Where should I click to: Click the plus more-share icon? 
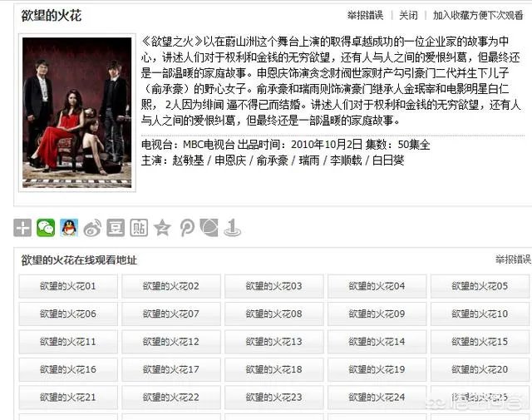tap(22, 228)
